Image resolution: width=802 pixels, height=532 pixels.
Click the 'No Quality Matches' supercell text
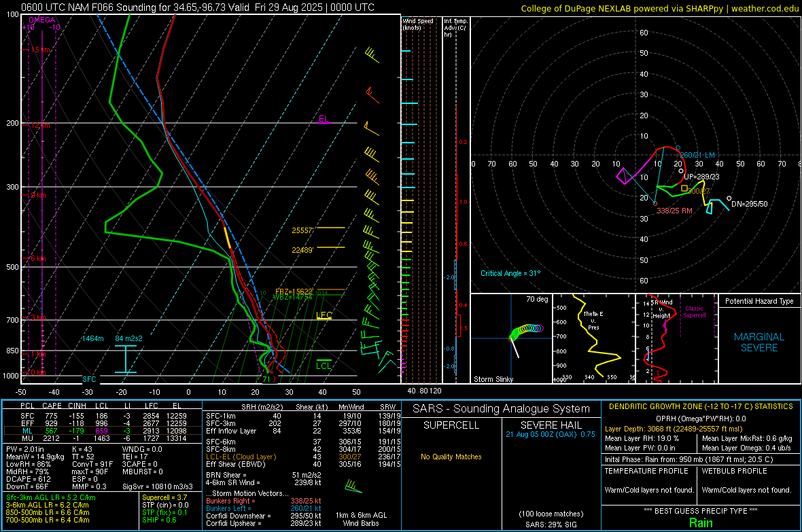[x=451, y=457]
